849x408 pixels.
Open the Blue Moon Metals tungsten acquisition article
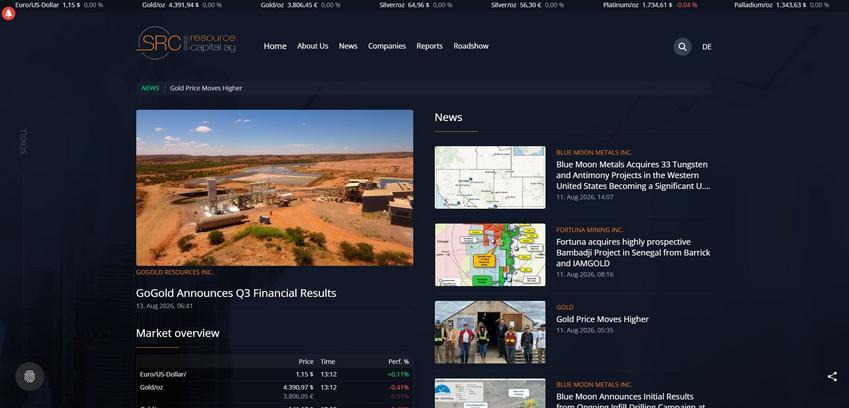pos(634,175)
